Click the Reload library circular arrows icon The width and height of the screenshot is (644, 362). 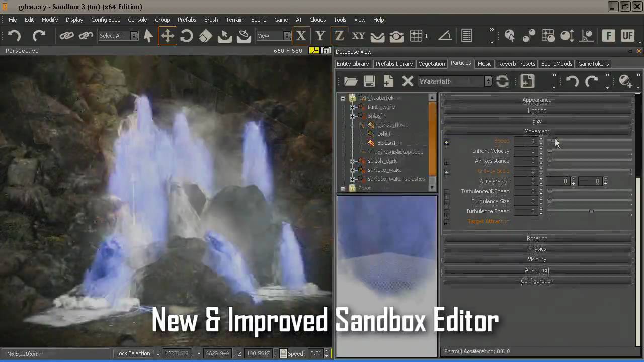tap(502, 81)
